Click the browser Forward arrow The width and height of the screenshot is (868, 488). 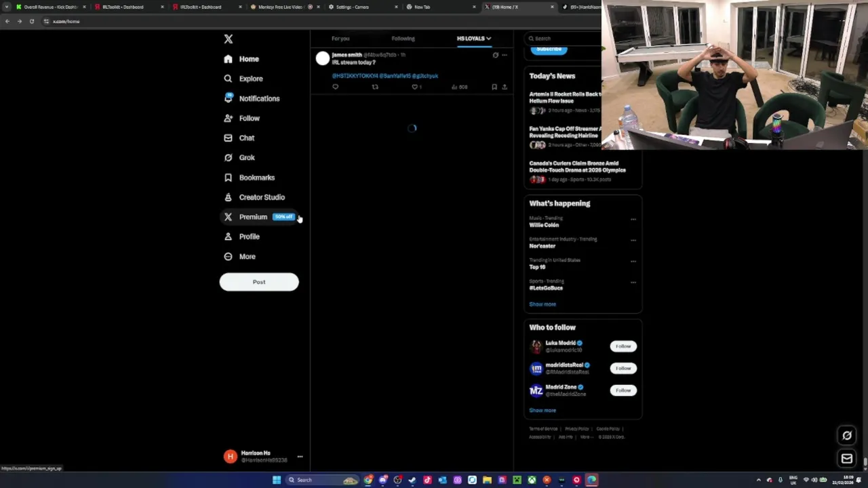pyautogui.click(x=19, y=22)
